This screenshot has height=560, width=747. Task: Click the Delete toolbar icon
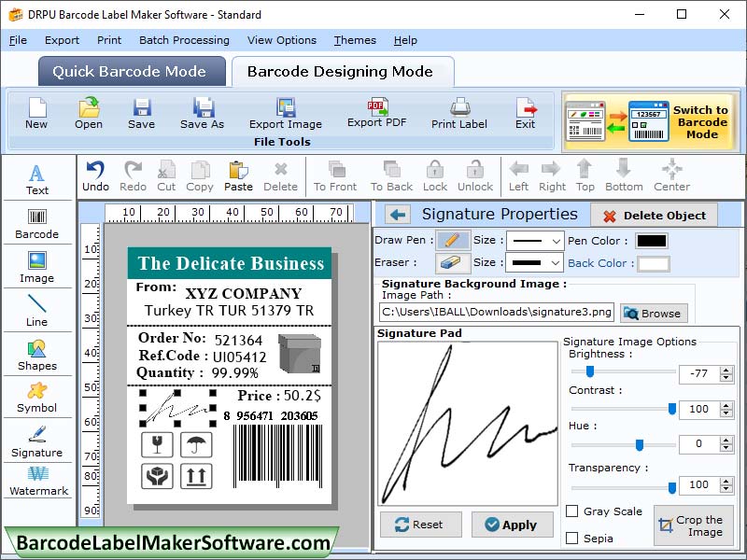[281, 176]
